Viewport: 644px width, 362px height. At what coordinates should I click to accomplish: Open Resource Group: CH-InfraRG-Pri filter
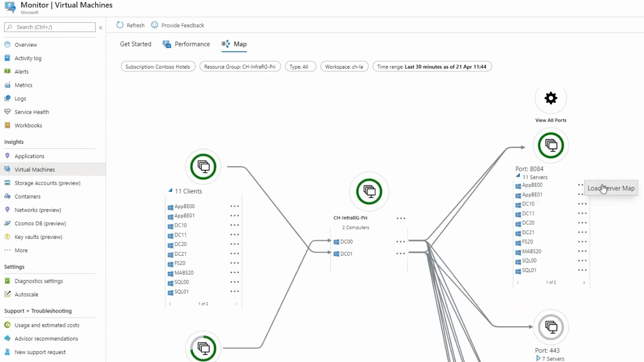[x=240, y=67]
